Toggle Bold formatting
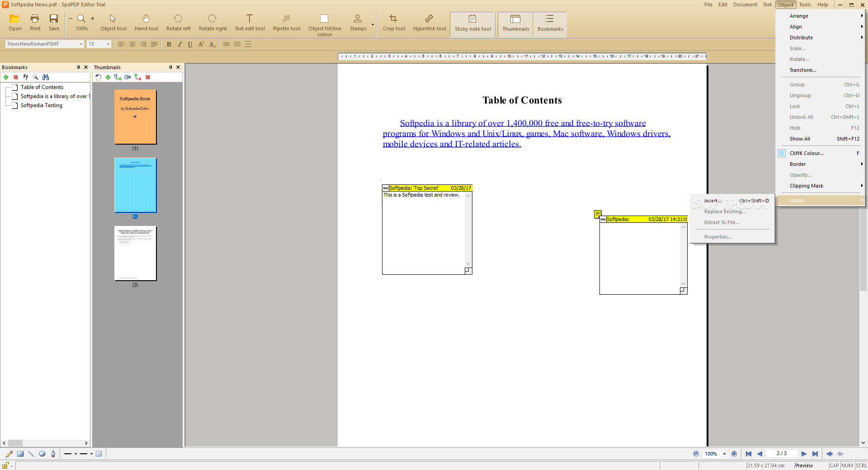Image resolution: width=868 pixels, height=470 pixels. pyautogui.click(x=169, y=44)
